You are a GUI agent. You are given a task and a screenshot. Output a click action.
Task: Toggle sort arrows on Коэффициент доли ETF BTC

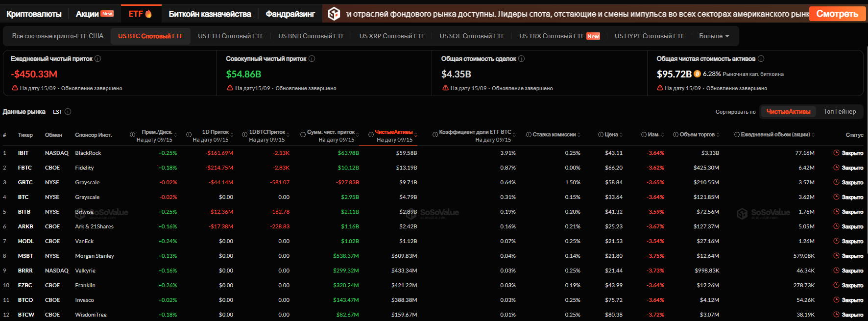click(514, 135)
